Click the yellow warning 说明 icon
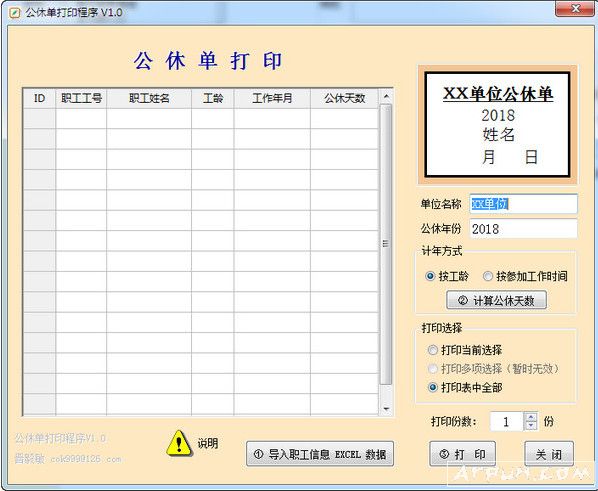This screenshot has height=491, width=598. click(179, 443)
